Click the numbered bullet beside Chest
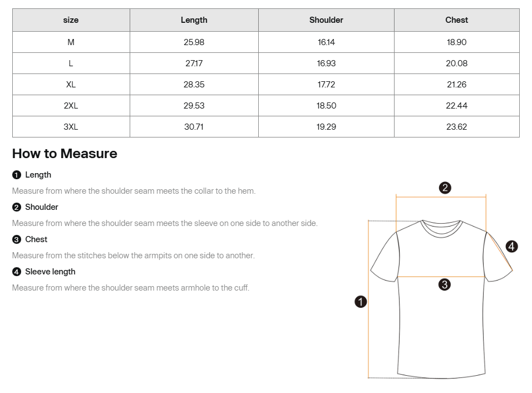This screenshot has width=532, height=393. point(17,239)
